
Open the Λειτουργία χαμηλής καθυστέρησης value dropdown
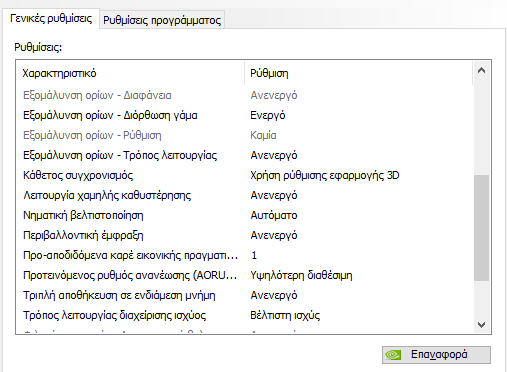[x=274, y=195]
